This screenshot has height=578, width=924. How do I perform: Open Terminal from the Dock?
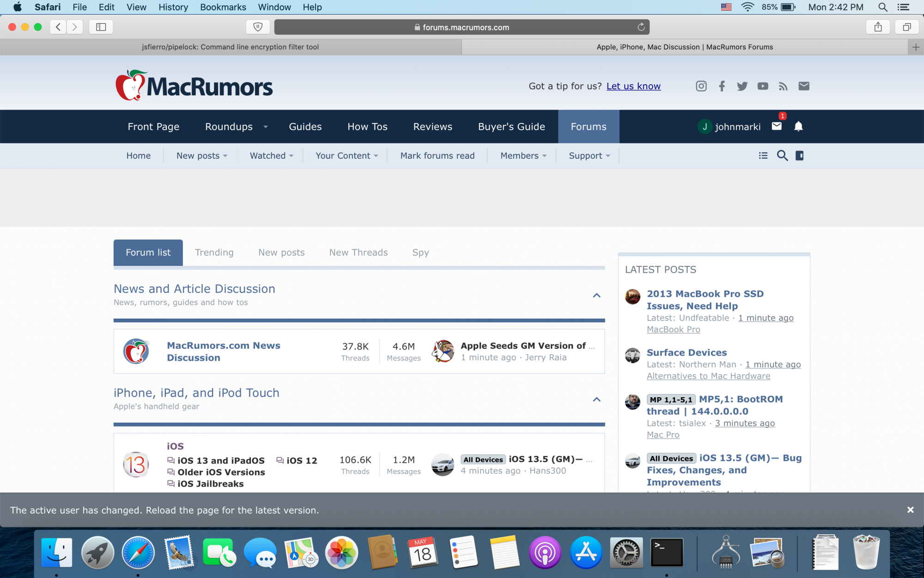(667, 552)
